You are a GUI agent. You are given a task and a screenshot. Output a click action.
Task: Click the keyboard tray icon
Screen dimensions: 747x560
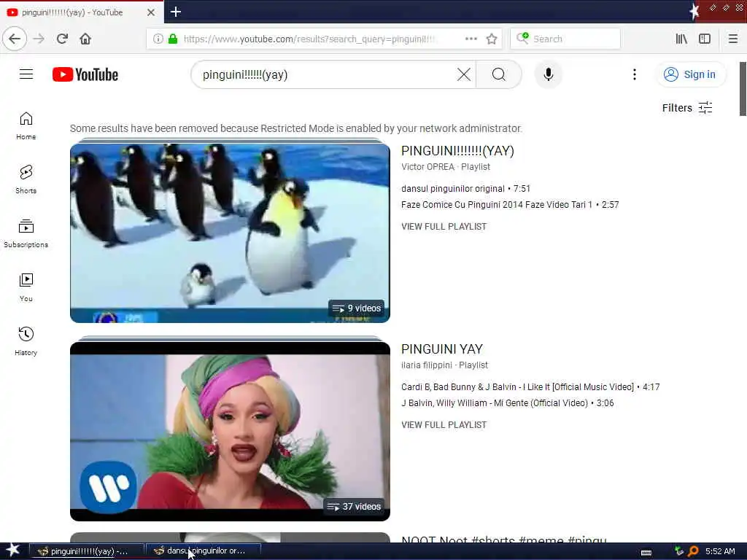coord(646,552)
